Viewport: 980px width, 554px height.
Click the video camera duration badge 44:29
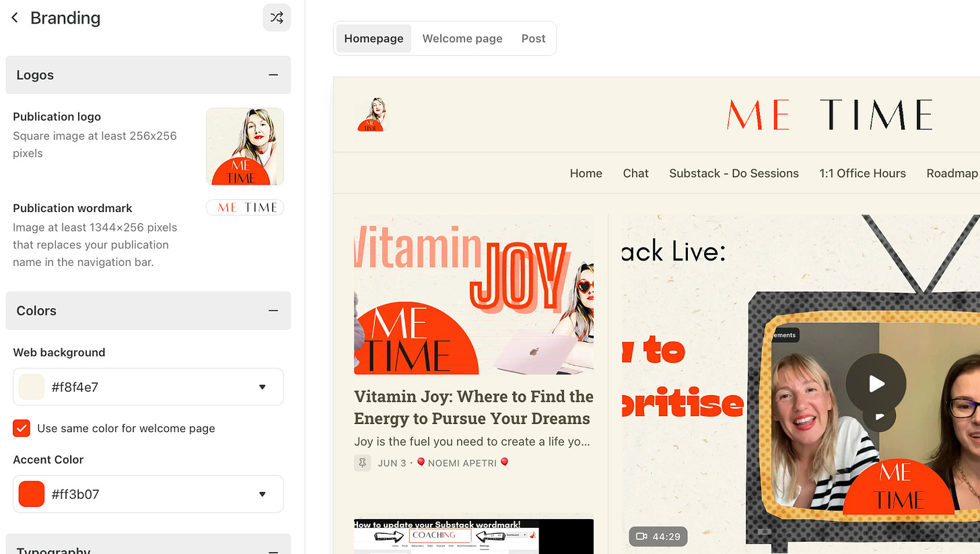point(658,536)
